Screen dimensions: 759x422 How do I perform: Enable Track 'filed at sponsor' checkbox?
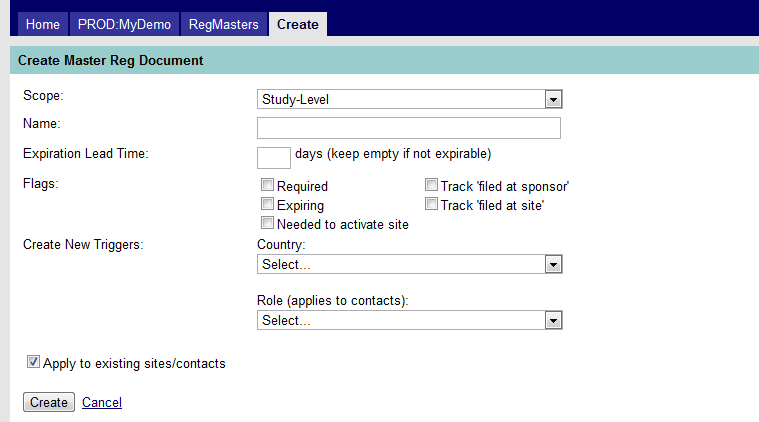coord(431,185)
